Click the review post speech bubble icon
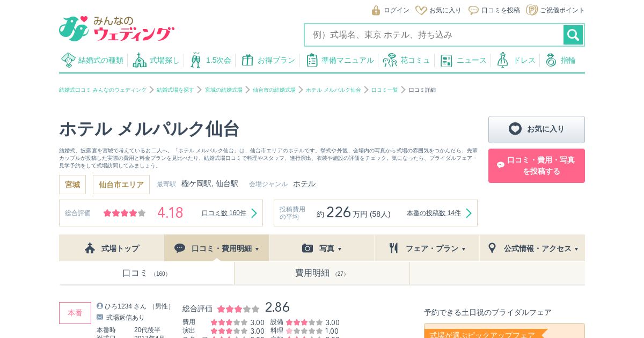This screenshot has height=338, width=644. pos(473,10)
